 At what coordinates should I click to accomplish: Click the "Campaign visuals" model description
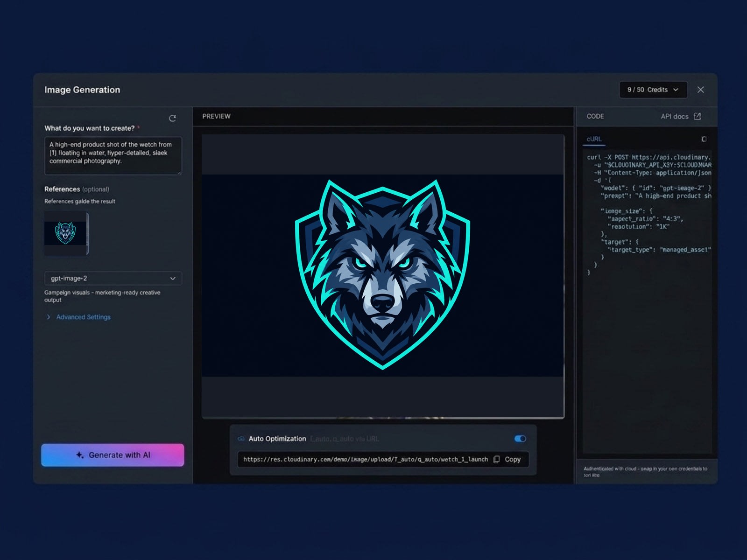(102, 296)
